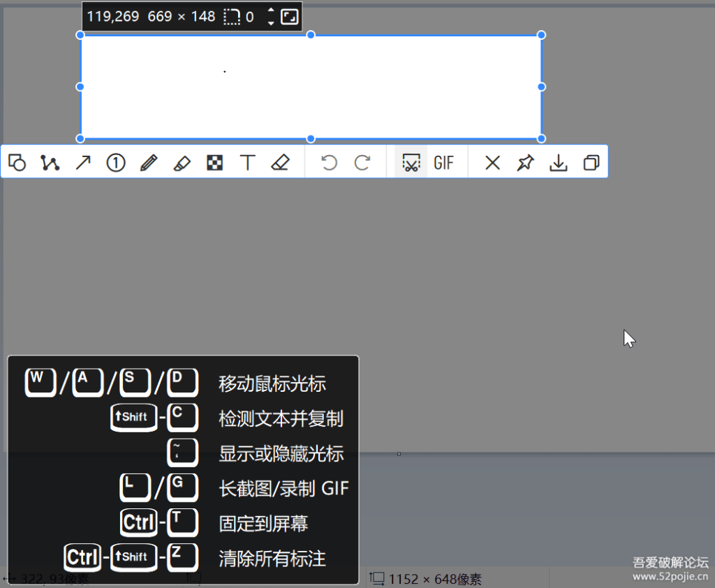Click the fullscreen selection icon in the size bar
The width and height of the screenshot is (715, 588).
click(x=289, y=17)
